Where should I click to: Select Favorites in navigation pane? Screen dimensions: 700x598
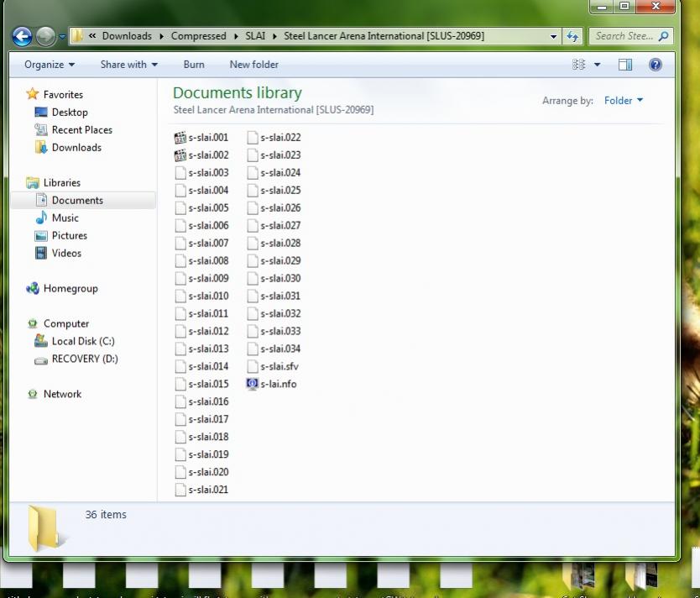(x=55, y=94)
